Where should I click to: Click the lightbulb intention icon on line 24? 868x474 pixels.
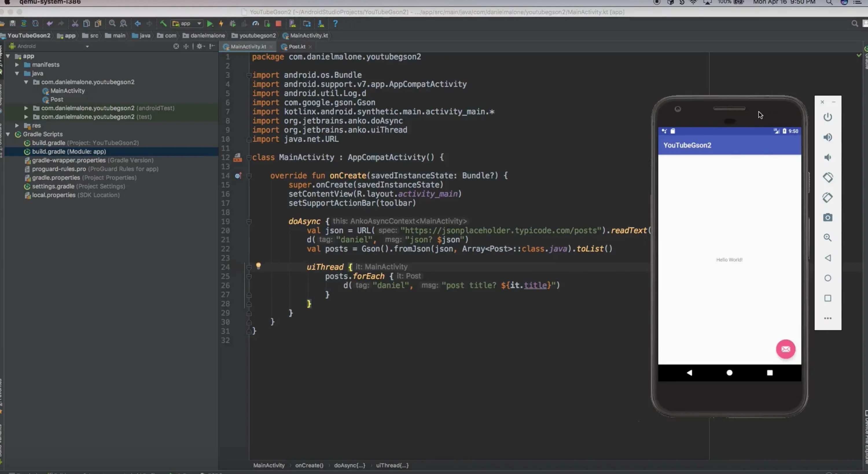pos(258,266)
